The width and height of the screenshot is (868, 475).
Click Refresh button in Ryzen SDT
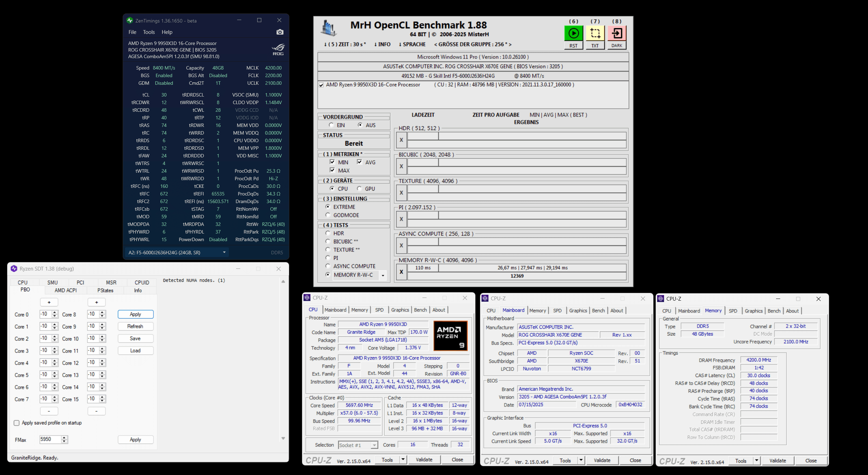click(135, 326)
